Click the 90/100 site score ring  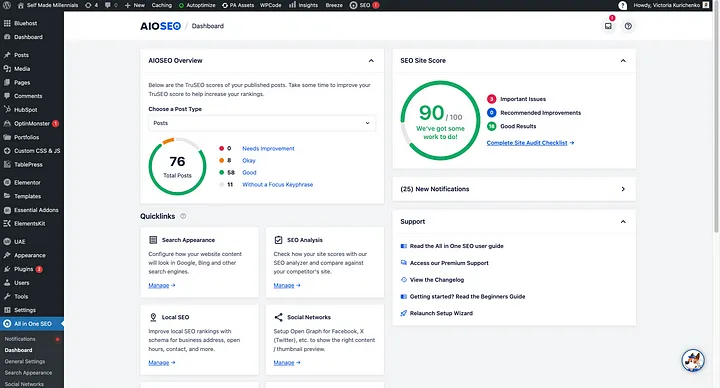[440, 120]
